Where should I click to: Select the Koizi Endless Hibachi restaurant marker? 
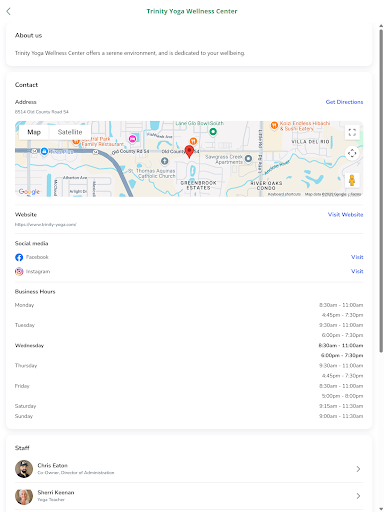274,125
